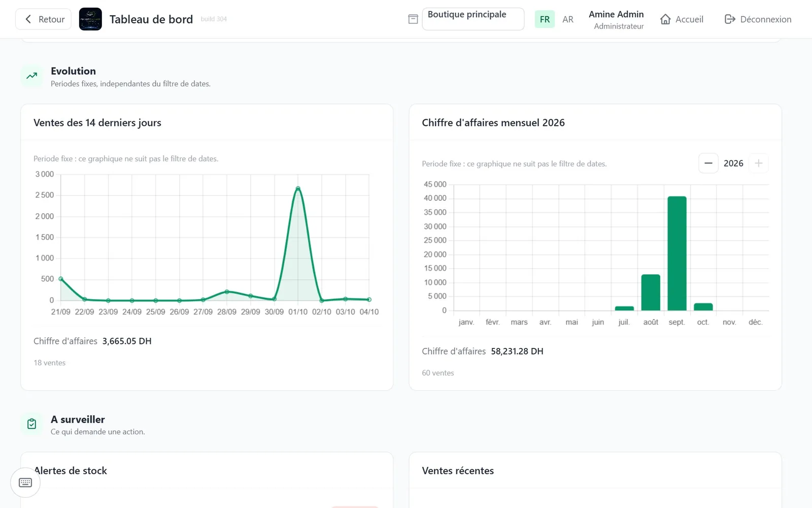Click the Ventes des 14 derniers jours title
This screenshot has width=812, height=508.
point(97,122)
